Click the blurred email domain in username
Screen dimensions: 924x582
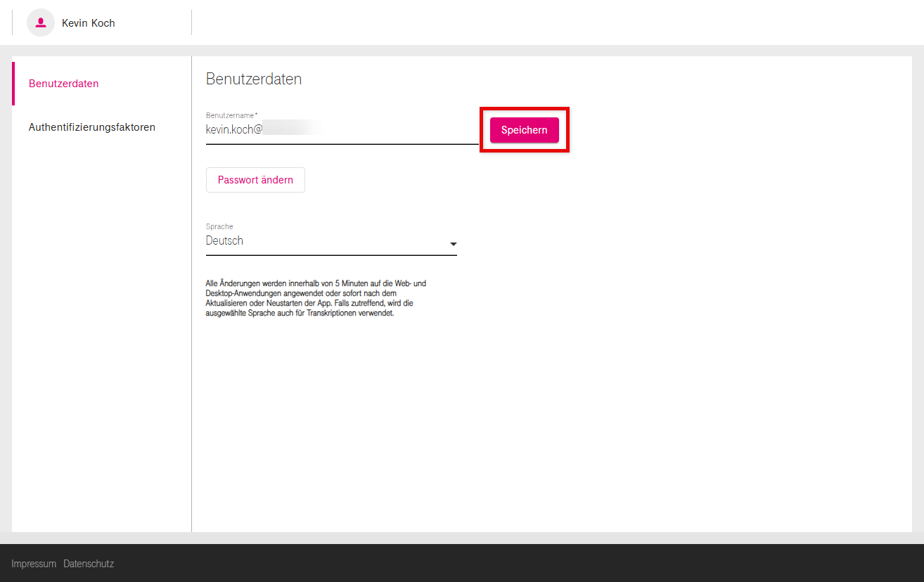288,129
